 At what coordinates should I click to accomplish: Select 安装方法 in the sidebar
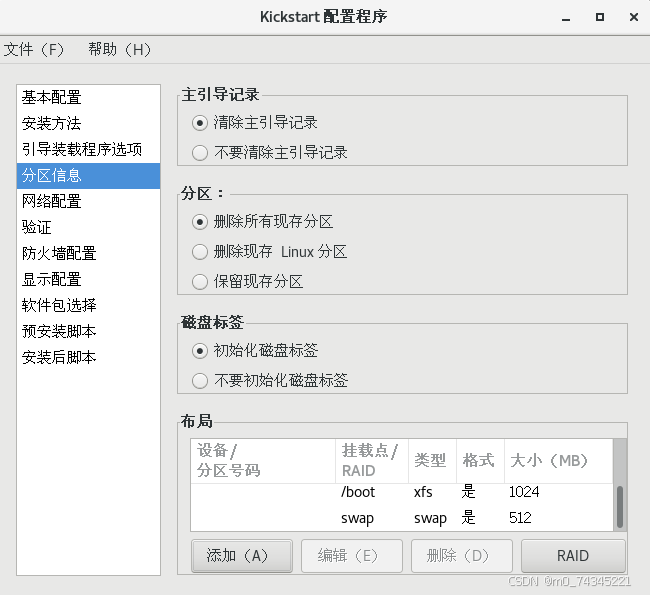88,123
